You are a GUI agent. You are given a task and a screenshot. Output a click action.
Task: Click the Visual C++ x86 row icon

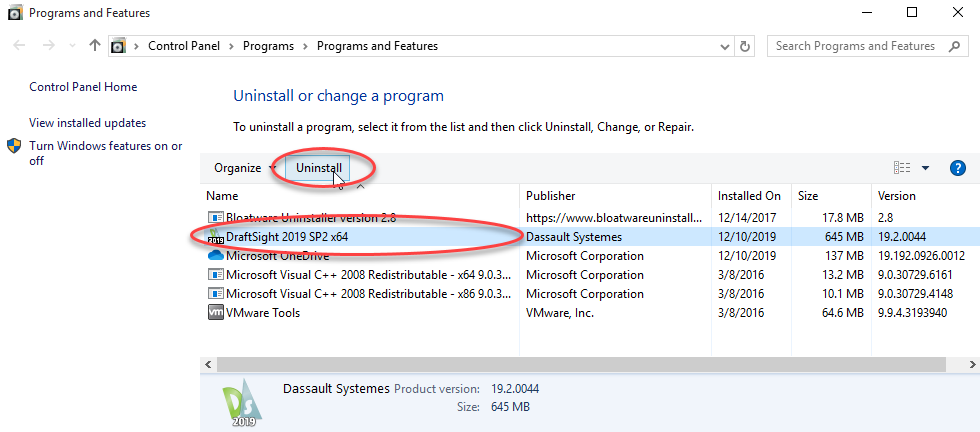tap(216, 294)
